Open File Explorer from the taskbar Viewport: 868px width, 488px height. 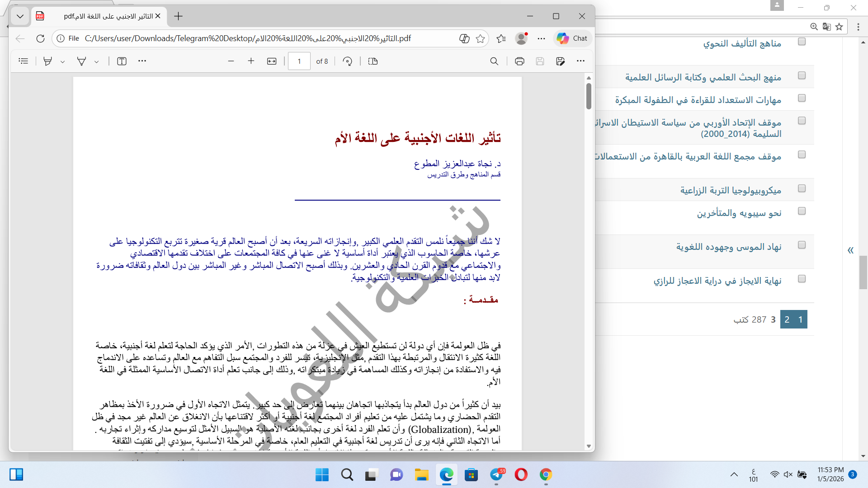421,475
